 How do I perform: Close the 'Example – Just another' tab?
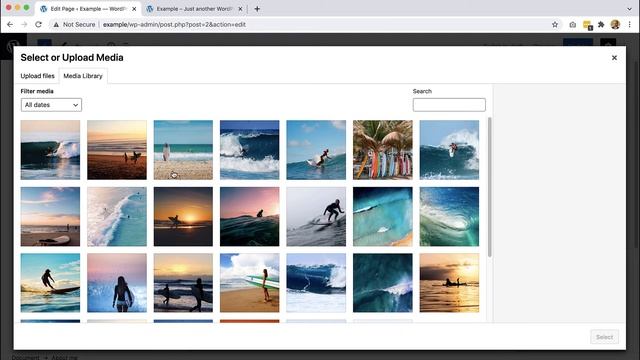[x=240, y=9]
